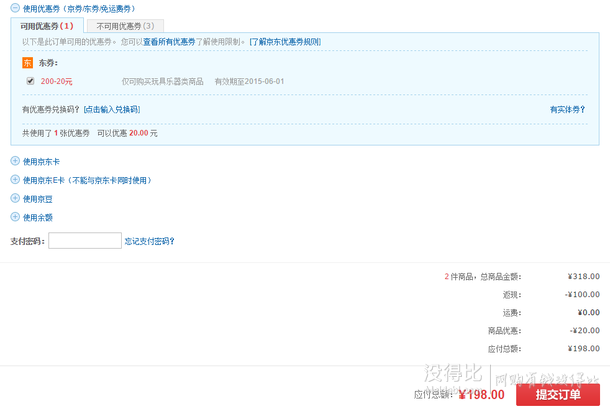Click the 有效期至2015-06-01 text
The height and width of the screenshot is (414, 610).
pos(249,81)
